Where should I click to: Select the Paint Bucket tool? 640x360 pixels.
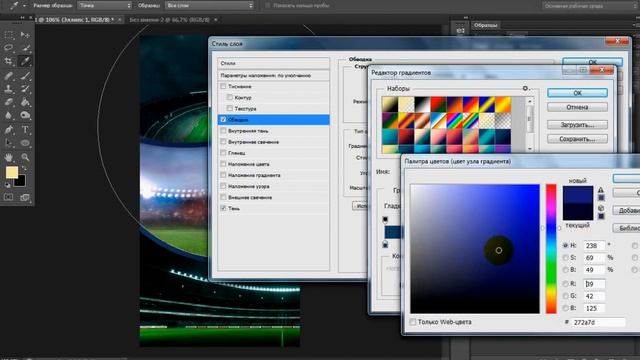25,102
